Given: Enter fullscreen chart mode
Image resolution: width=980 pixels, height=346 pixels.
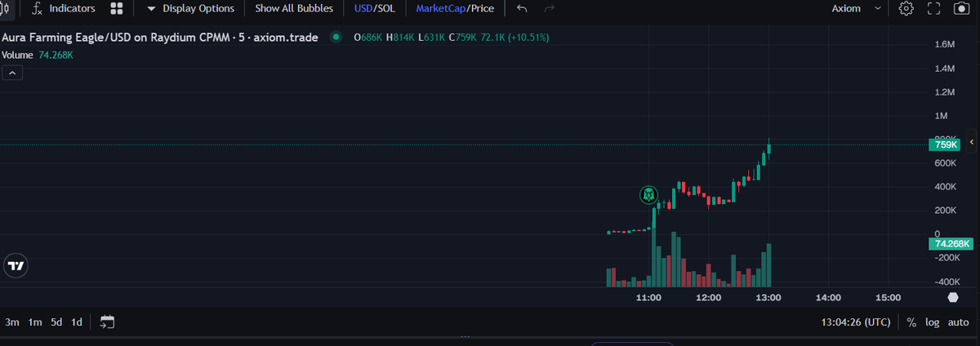Looking at the screenshot, I should click(x=933, y=8).
